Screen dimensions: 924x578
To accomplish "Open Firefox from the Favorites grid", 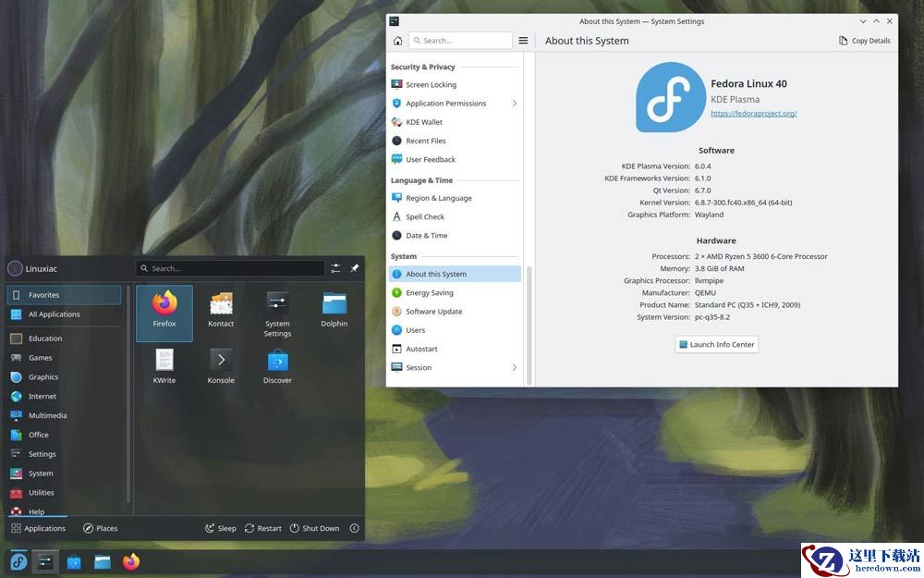I will coord(164,314).
